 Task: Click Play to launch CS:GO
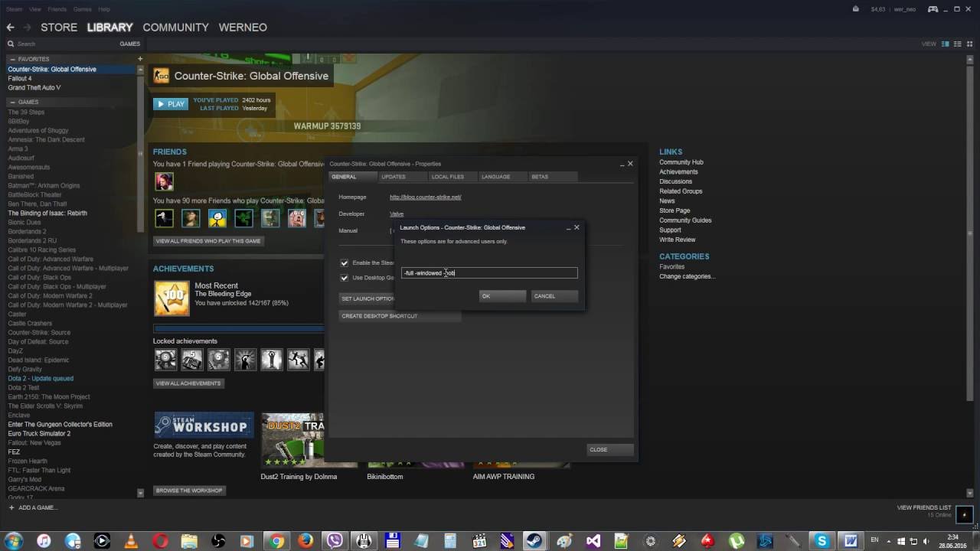tap(170, 104)
